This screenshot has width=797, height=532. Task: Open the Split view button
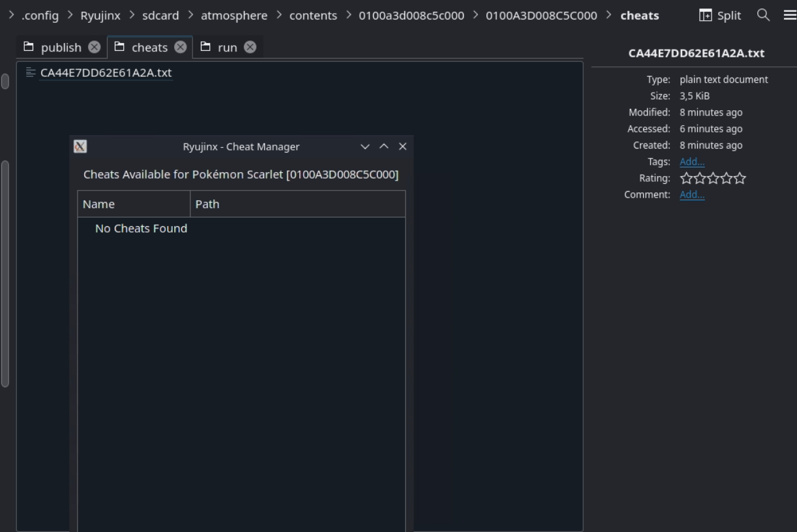click(719, 15)
